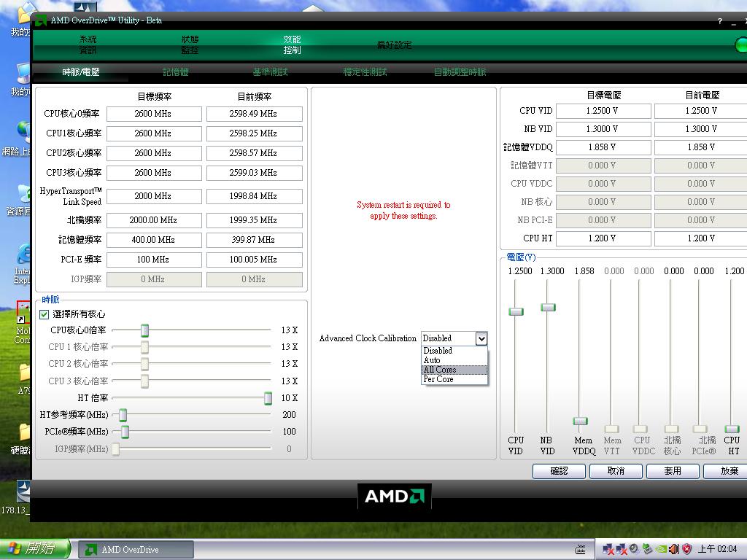The height and width of the screenshot is (560, 747).
Task: Click the 套用 button
Action: coord(672,471)
